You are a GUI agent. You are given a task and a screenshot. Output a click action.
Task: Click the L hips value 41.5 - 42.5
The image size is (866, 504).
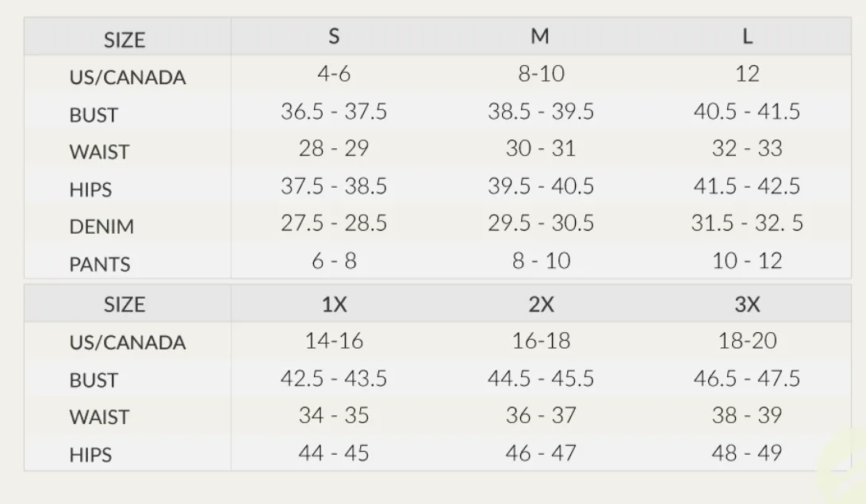747,186
